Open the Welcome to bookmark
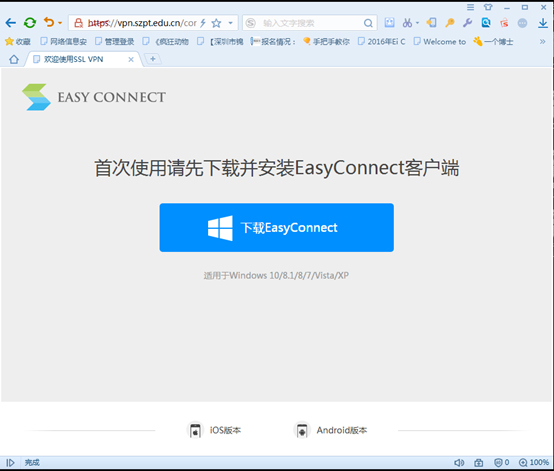 pyautogui.click(x=440, y=42)
